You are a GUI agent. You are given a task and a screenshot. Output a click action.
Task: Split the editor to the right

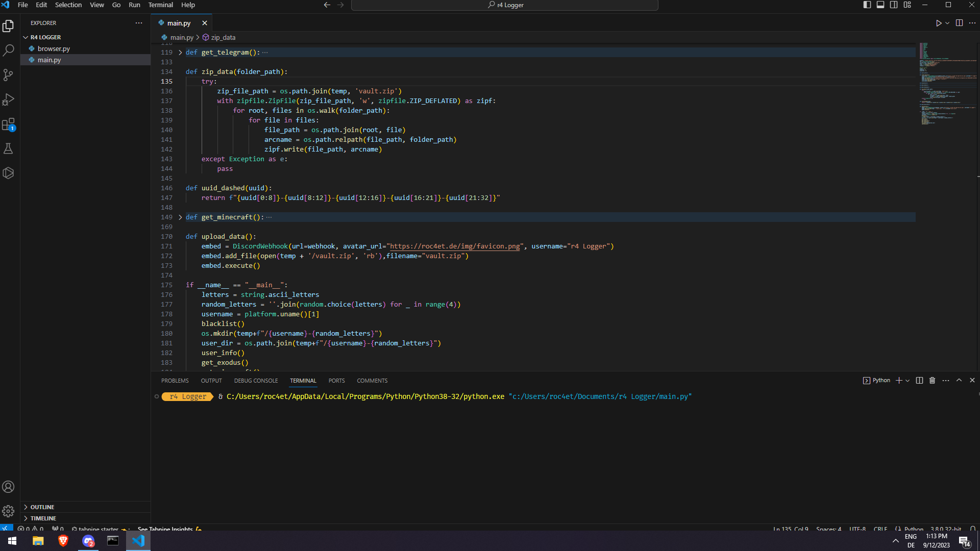pyautogui.click(x=959, y=23)
